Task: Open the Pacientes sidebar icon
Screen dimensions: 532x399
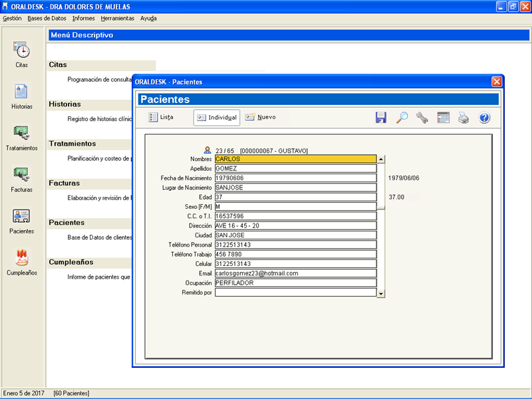Action: 21,216
